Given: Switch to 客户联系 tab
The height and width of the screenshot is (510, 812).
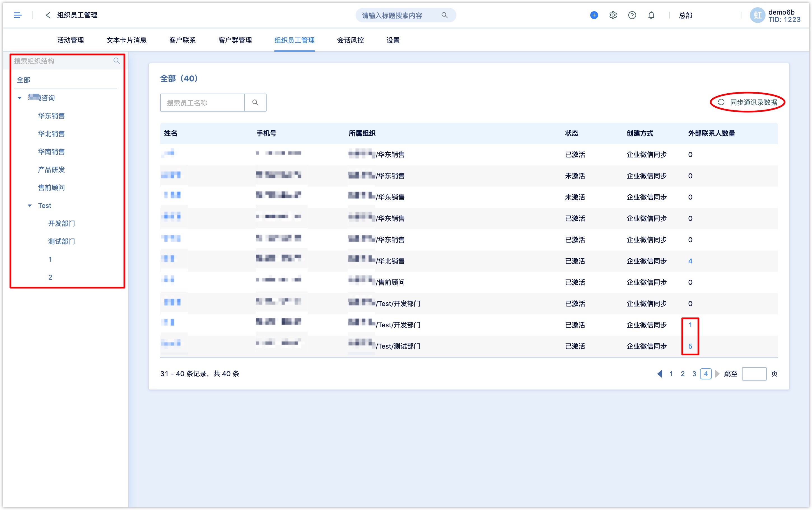Looking at the screenshot, I should 182,40.
